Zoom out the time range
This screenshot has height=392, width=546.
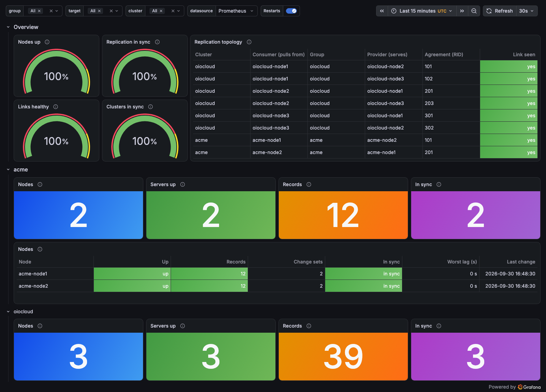click(474, 11)
